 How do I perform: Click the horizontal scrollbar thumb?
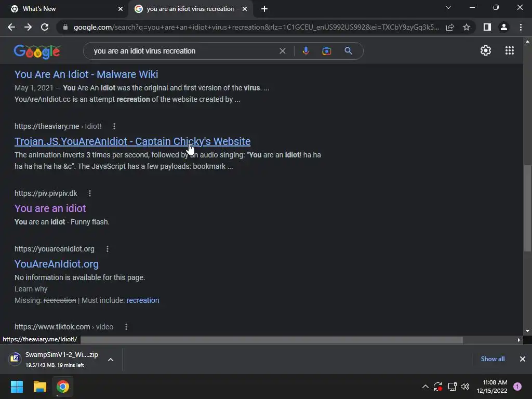tap(271, 340)
